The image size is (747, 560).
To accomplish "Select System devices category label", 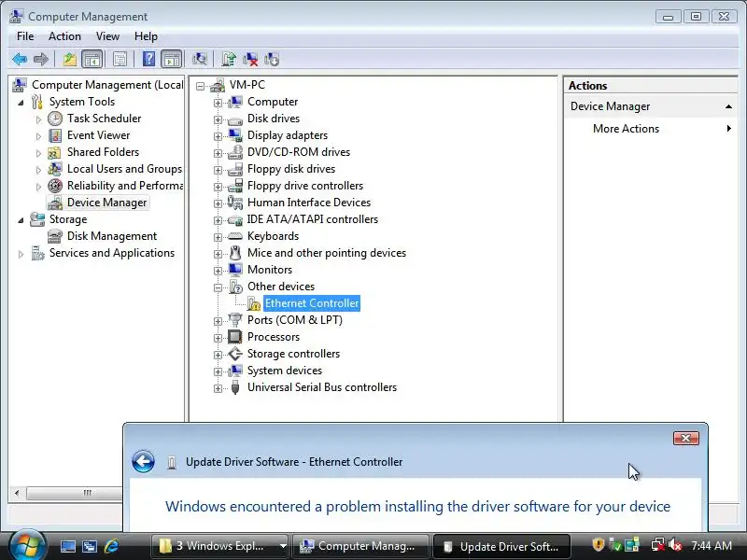I will pos(285,371).
